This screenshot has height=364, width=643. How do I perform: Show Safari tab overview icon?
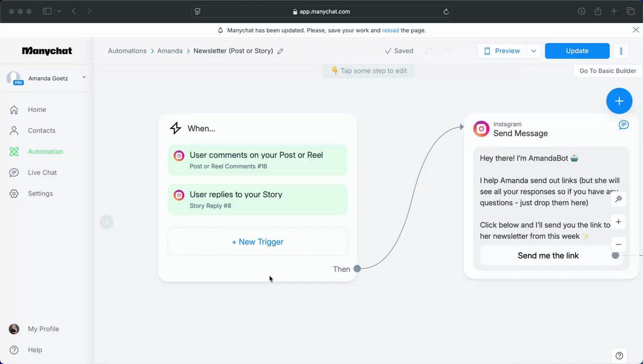tap(630, 11)
